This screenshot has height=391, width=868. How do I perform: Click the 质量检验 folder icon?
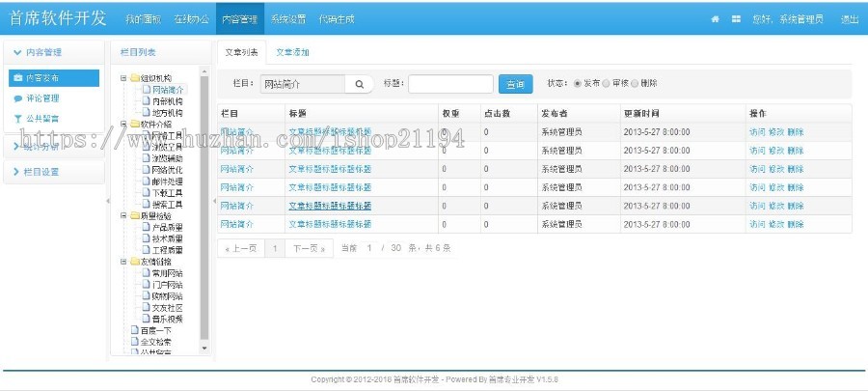pos(134,215)
